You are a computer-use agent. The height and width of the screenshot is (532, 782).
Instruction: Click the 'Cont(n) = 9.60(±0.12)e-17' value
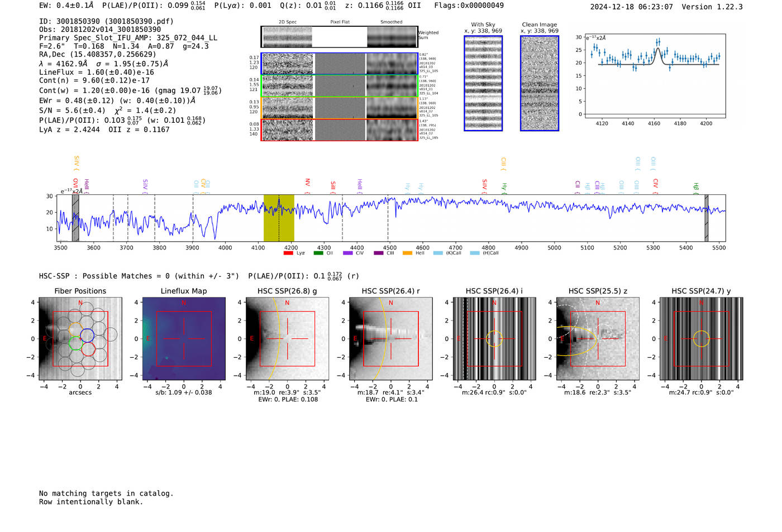point(94,81)
